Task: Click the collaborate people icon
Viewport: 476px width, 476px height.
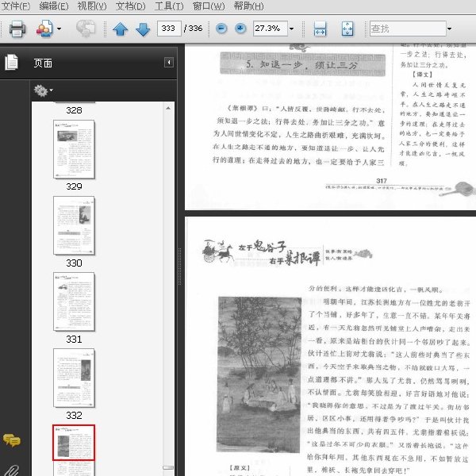Action: [x=44, y=29]
